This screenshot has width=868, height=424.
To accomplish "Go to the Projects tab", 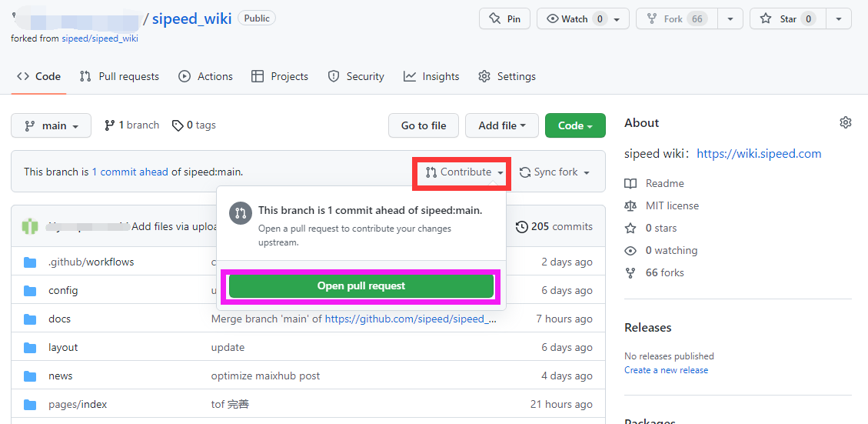I will point(280,76).
